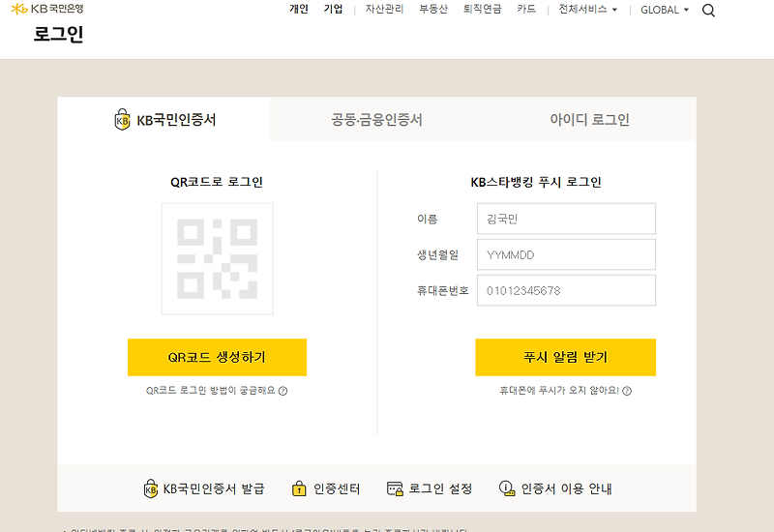The height and width of the screenshot is (532, 774).
Task: Click the 인증서 이용 안내 info icon
Action: 507,488
